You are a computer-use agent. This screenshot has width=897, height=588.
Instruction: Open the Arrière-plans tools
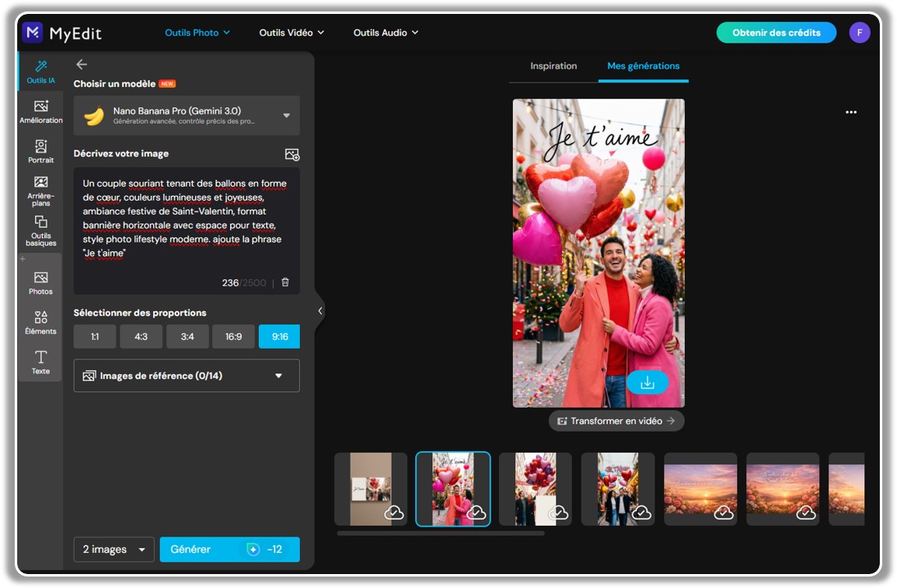click(41, 191)
